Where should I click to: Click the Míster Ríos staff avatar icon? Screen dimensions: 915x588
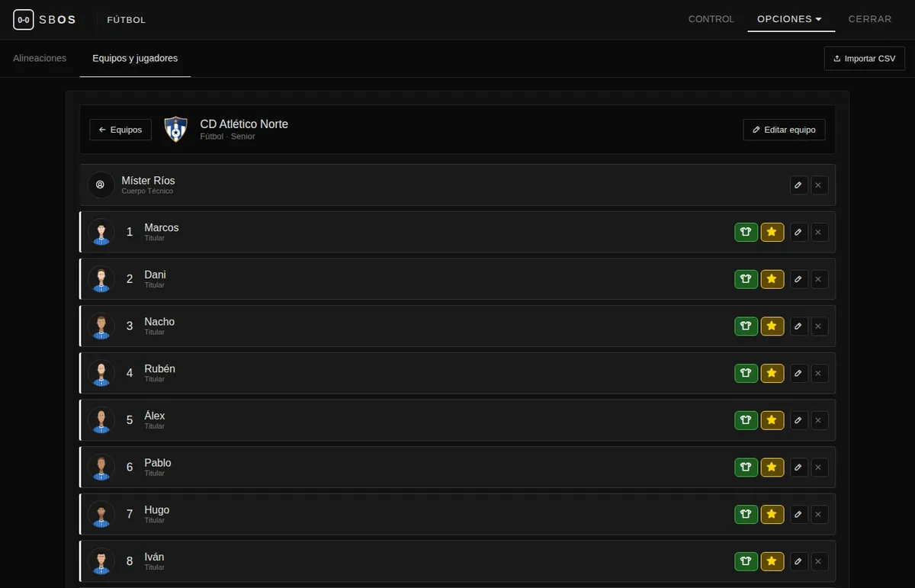click(101, 185)
